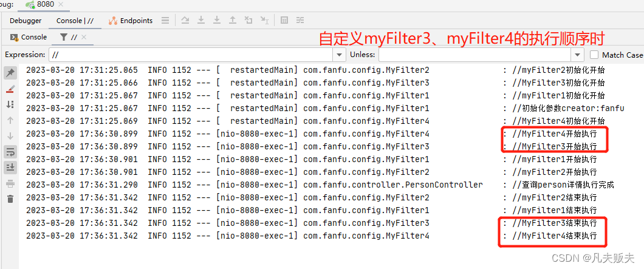Click the //myFilter2结束执行 log message
This screenshot has width=644, height=269.
(555, 197)
